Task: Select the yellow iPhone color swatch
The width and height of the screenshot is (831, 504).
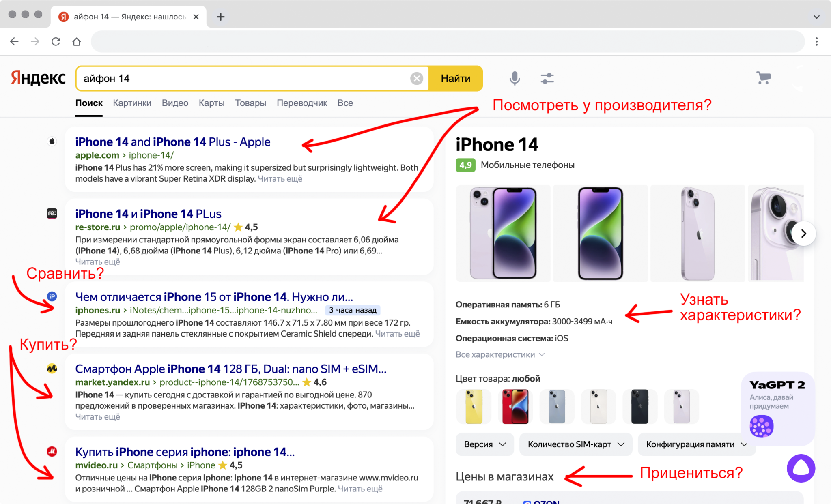Action: (474, 407)
